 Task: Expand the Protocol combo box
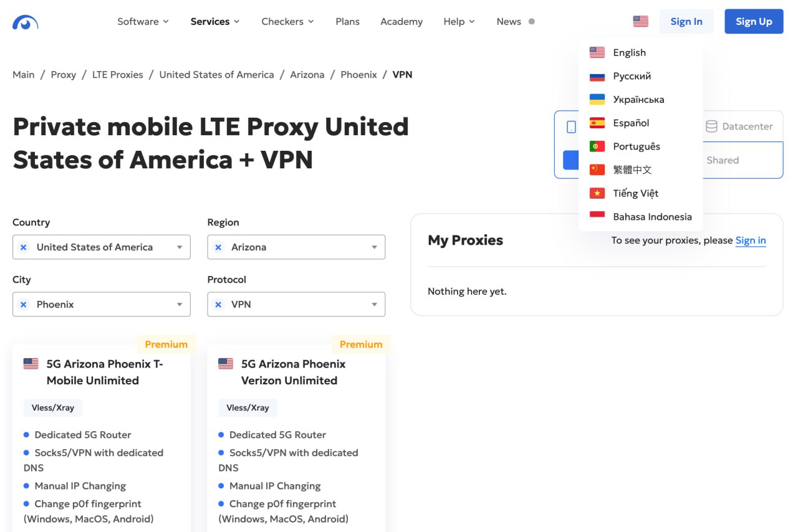pos(296,305)
